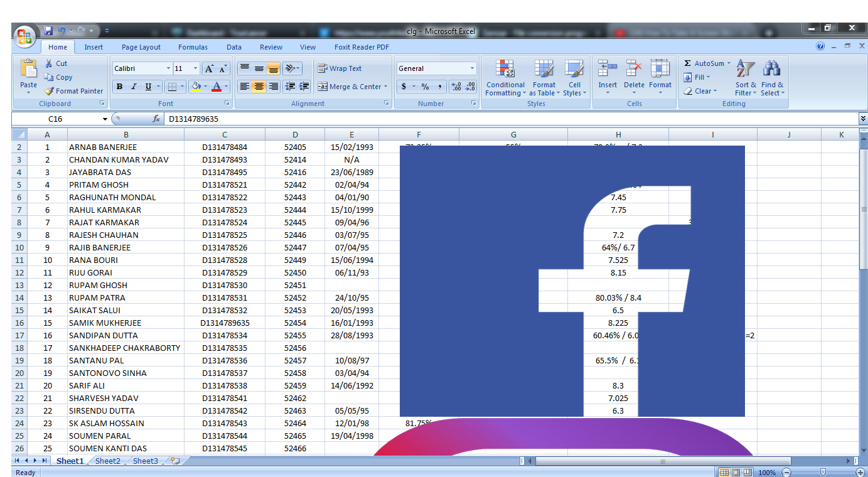Apply Percent Style number format

(x=425, y=87)
